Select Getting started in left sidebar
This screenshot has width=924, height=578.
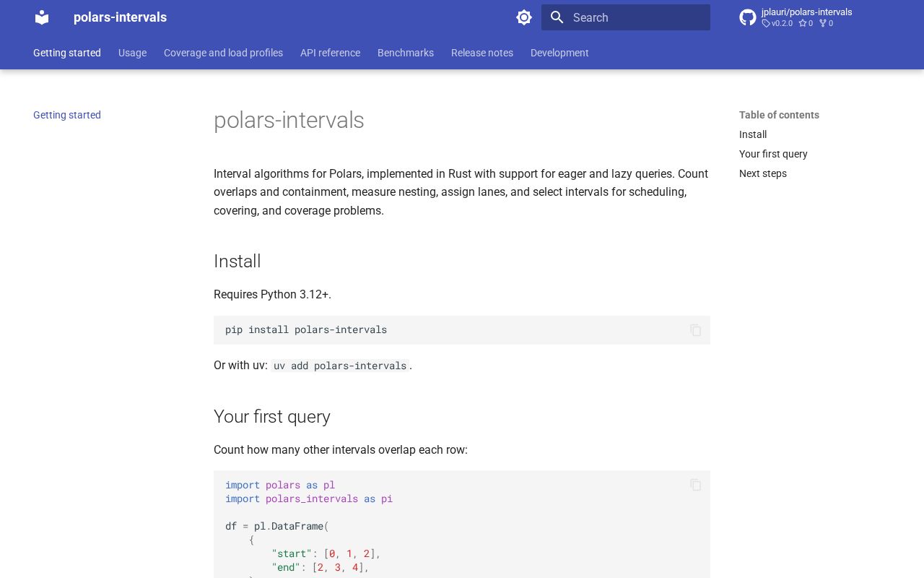[x=67, y=115]
